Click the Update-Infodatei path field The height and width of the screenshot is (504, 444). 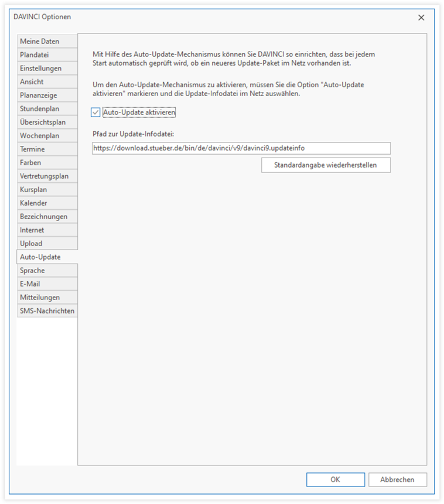pyautogui.click(x=241, y=148)
